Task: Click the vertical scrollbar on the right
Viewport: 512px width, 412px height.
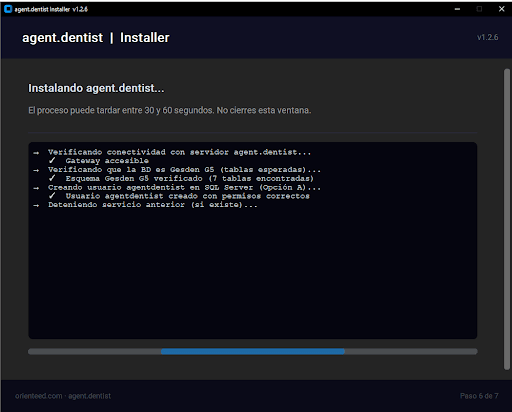Action: [507, 219]
